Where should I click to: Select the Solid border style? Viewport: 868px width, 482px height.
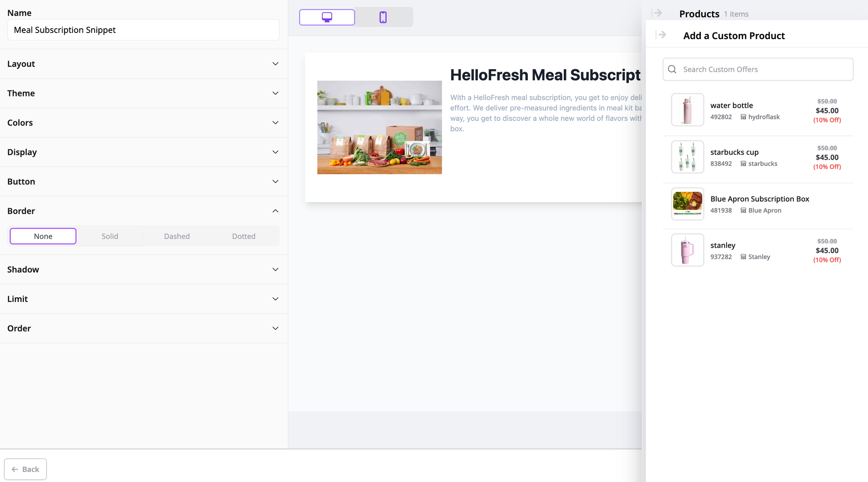pyautogui.click(x=110, y=236)
